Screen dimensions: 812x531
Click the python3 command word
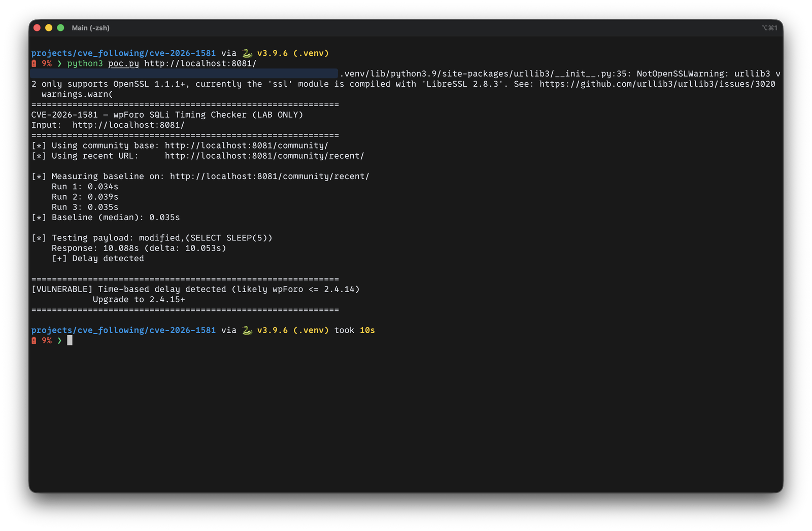[x=85, y=63]
